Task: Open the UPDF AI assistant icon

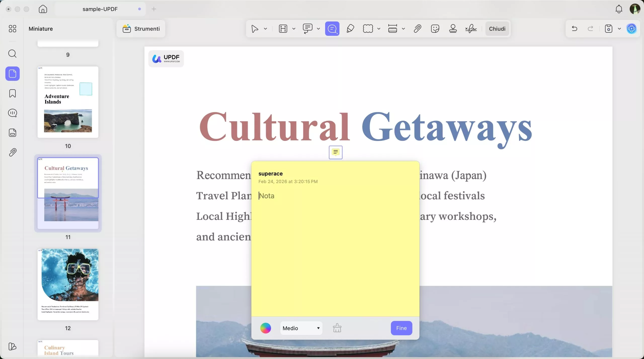Action: (x=631, y=29)
